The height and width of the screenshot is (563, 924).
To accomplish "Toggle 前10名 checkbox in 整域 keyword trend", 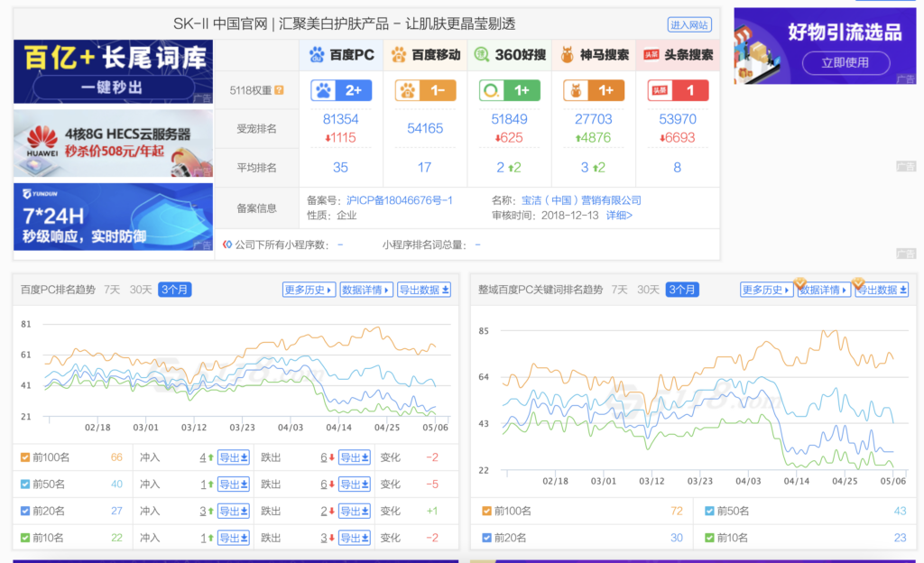I will (709, 538).
